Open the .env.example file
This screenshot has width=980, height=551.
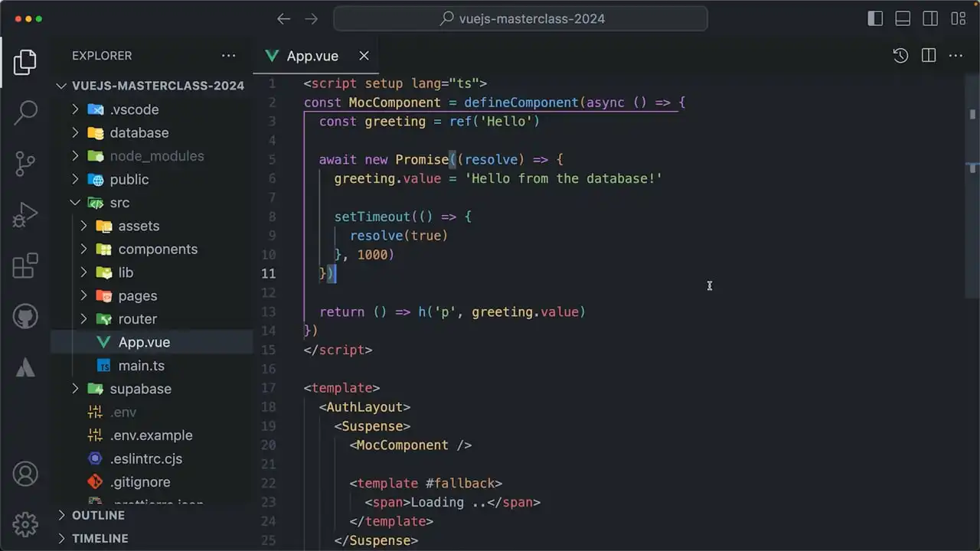coord(152,435)
